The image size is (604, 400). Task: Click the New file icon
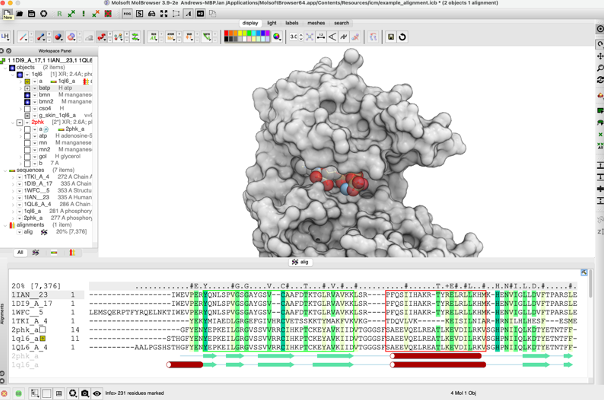pyautogui.click(x=8, y=14)
